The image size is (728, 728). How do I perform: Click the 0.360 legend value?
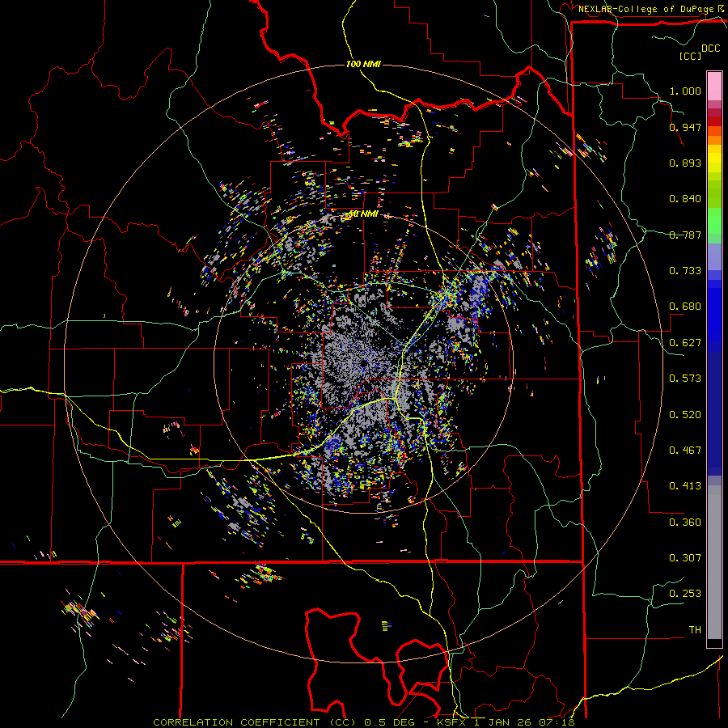coord(685,523)
